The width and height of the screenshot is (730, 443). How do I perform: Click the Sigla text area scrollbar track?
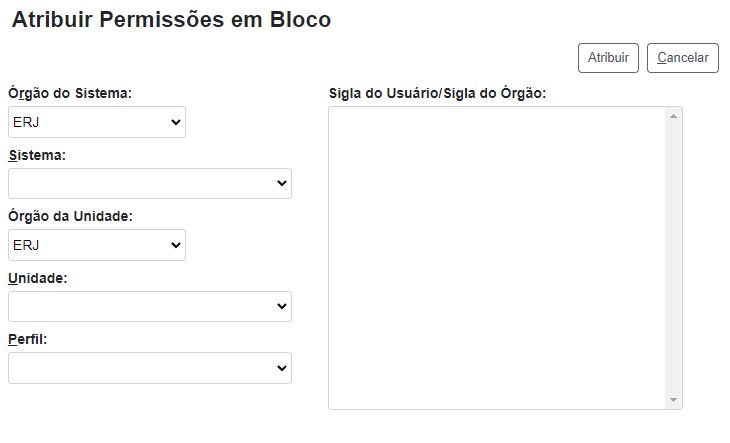[674, 260]
